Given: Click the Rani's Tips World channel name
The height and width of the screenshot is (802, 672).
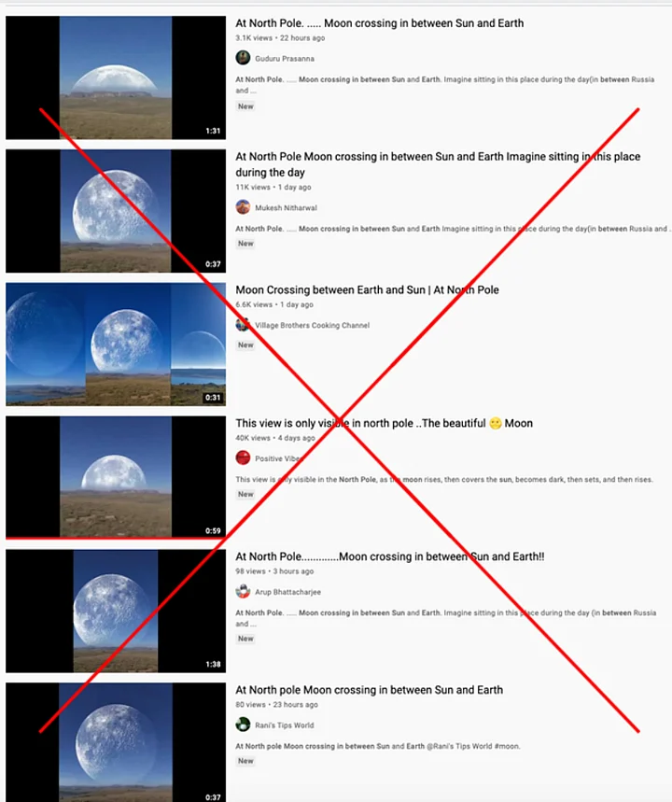Looking at the screenshot, I should pyautogui.click(x=285, y=725).
